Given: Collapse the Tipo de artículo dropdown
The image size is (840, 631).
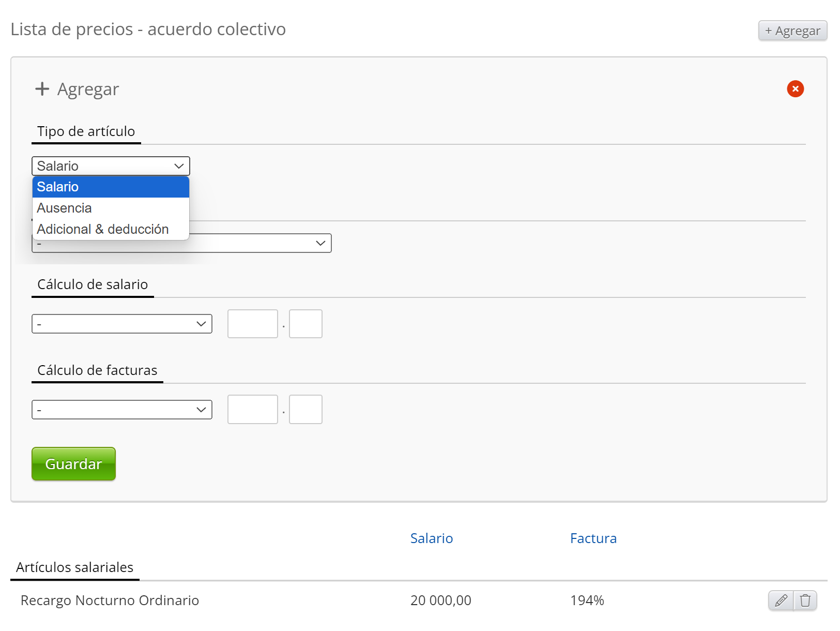Looking at the screenshot, I should click(111, 166).
